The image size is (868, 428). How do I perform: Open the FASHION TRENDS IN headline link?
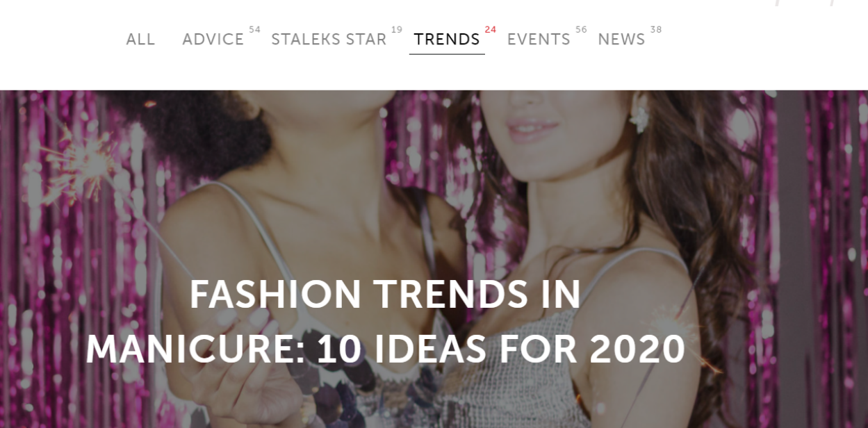tap(386, 295)
